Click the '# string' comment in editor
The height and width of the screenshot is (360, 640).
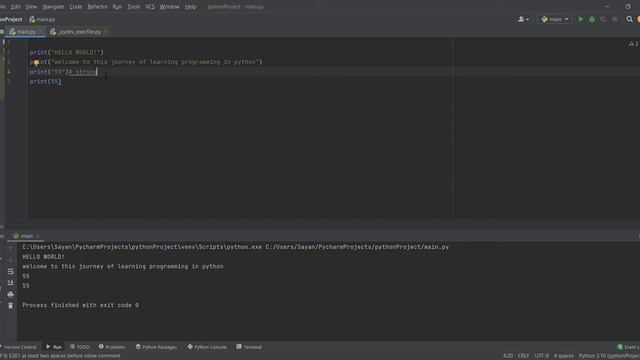[83, 72]
